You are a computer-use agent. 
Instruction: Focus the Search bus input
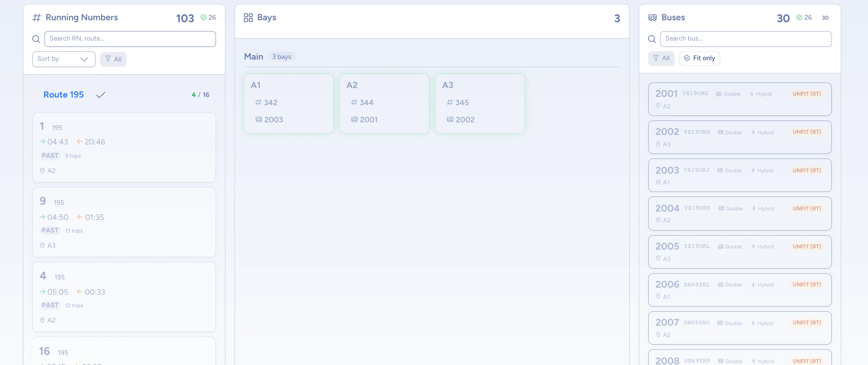click(x=746, y=39)
